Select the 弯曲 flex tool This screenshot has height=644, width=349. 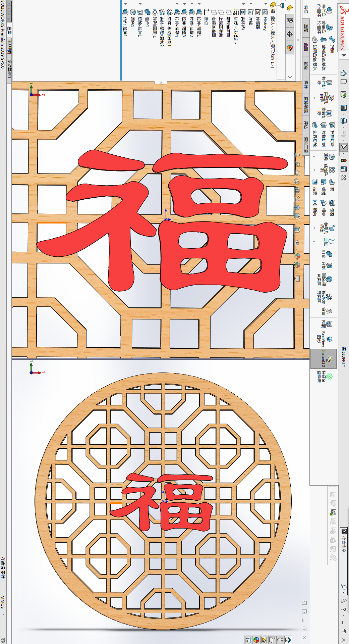pos(327,311)
